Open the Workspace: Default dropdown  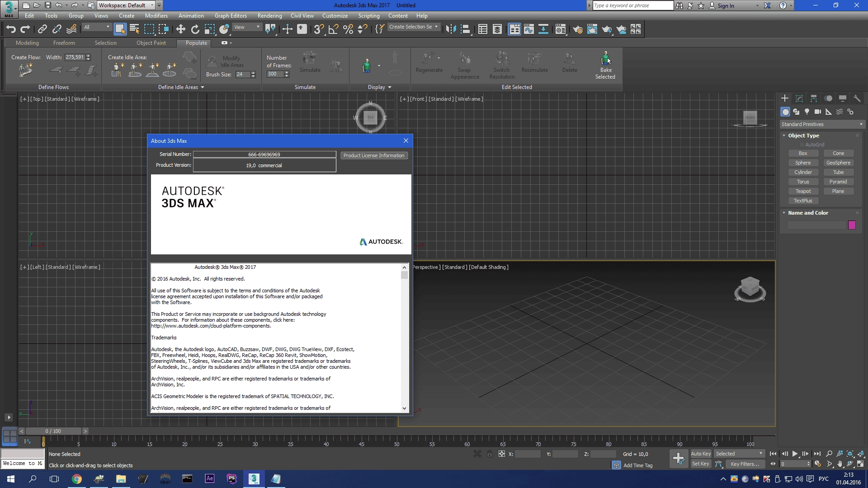126,5
